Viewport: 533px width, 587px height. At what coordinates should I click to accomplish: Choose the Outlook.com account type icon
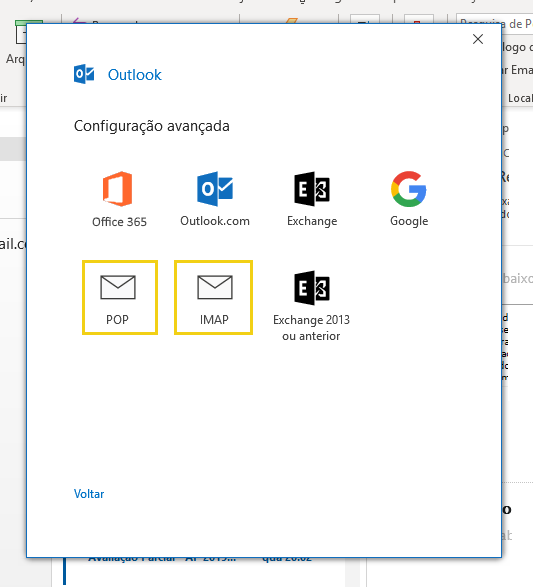pos(215,189)
